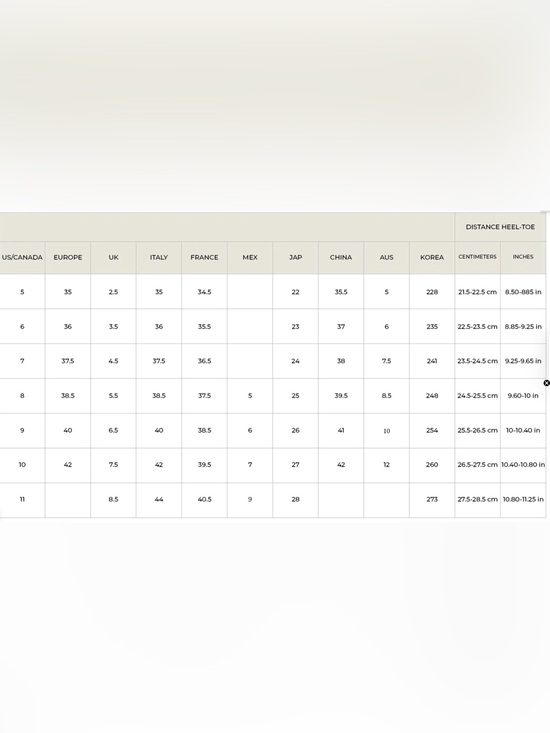Click France size 40.5 cell
The height and width of the screenshot is (733, 550).
(204, 499)
